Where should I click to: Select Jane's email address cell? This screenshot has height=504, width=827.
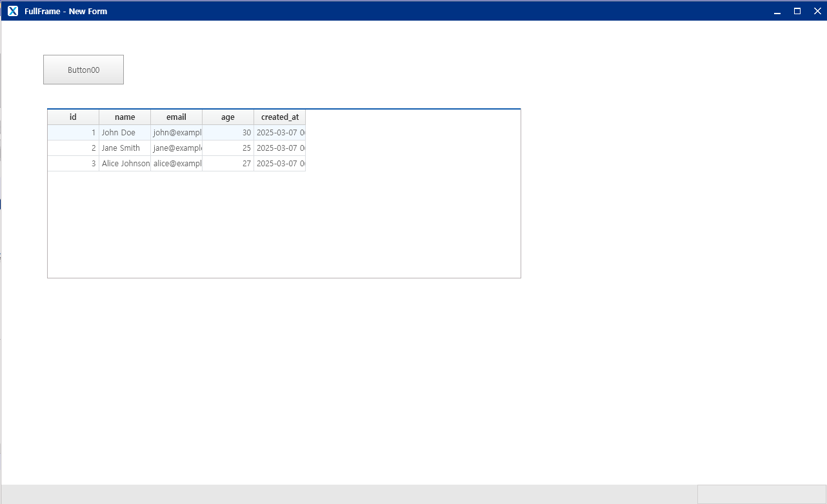[176, 148]
